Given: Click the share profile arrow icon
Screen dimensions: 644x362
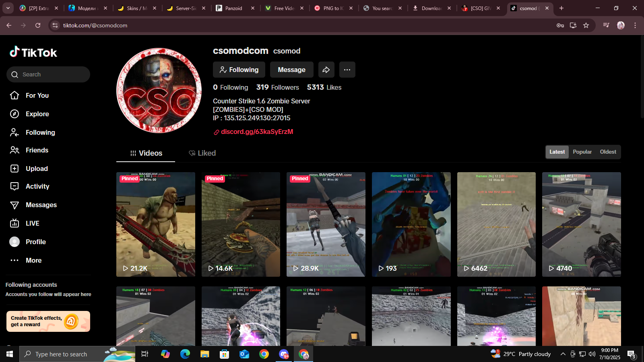Looking at the screenshot, I should coord(326,70).
